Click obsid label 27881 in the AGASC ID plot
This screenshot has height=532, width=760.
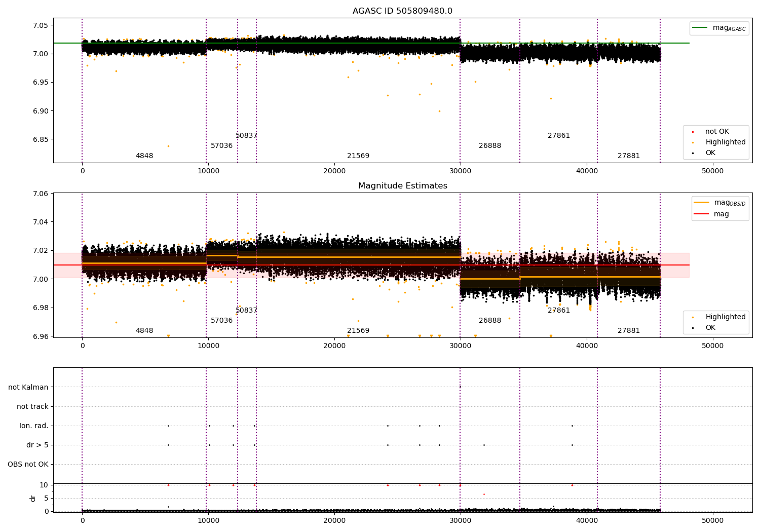tap(629, 156)
